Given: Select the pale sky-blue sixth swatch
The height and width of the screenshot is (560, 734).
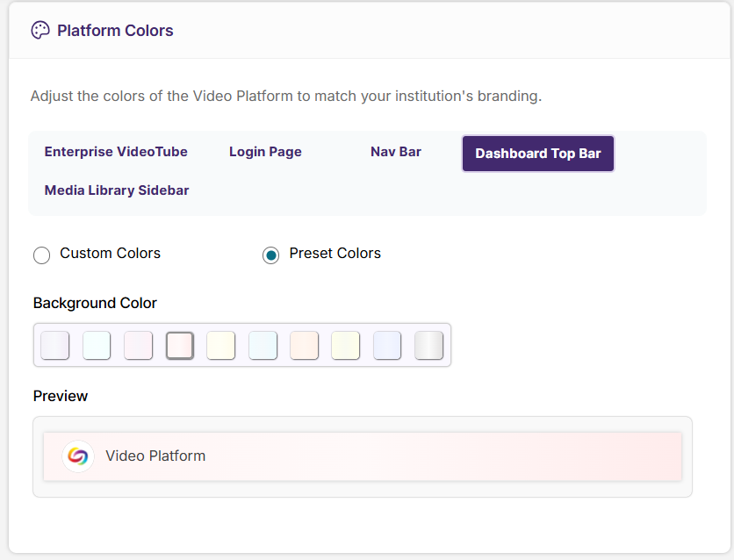Looking at the screenshot, I should pos(263,345).
